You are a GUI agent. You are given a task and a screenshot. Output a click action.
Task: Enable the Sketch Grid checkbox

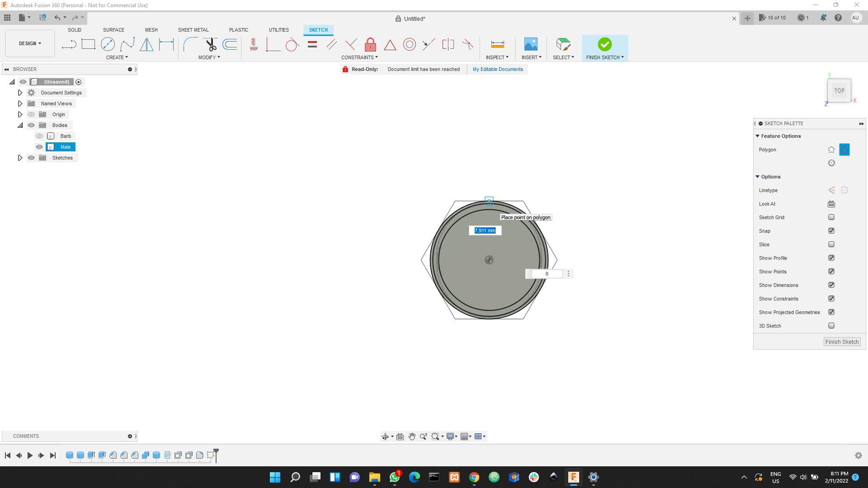click(831, 217)
